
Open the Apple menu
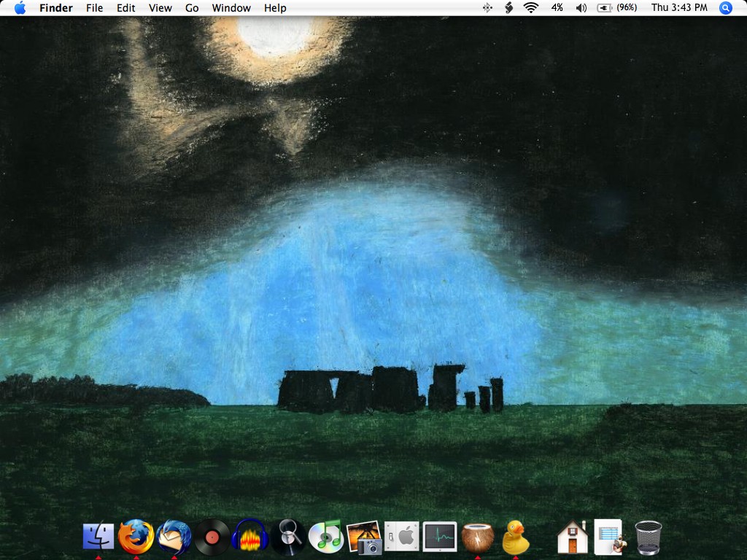pos(20,7)
